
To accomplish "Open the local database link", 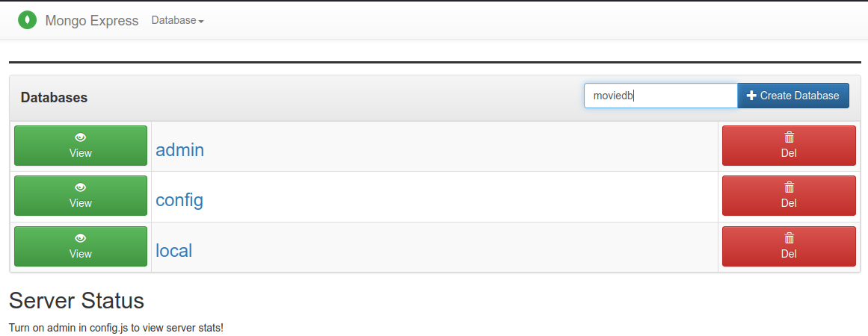I will 173,250.
